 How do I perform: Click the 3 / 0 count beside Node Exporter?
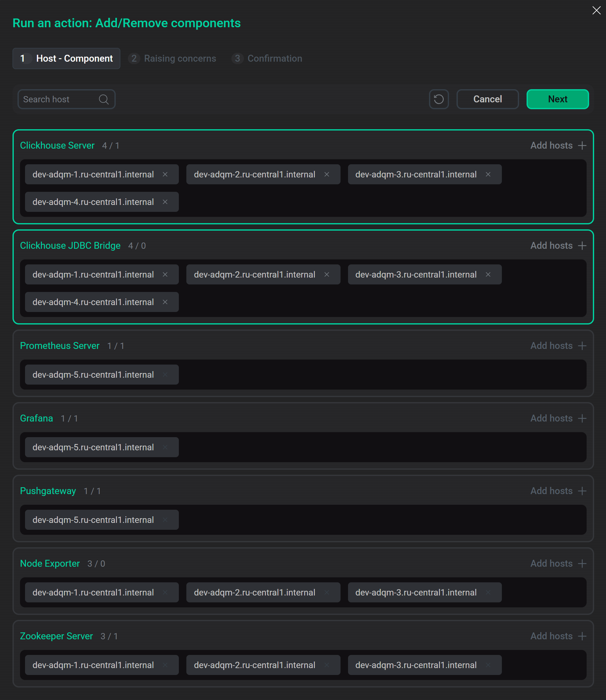[96, 564]
